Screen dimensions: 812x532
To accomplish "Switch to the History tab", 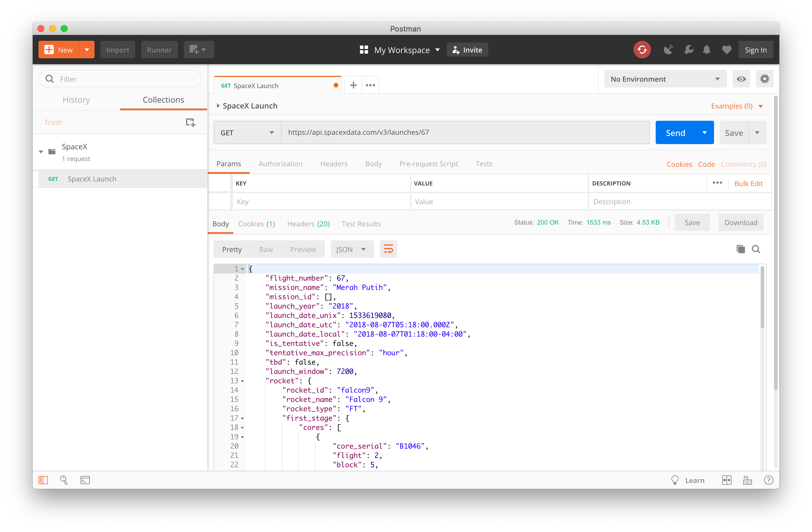I will pos(76,100).
